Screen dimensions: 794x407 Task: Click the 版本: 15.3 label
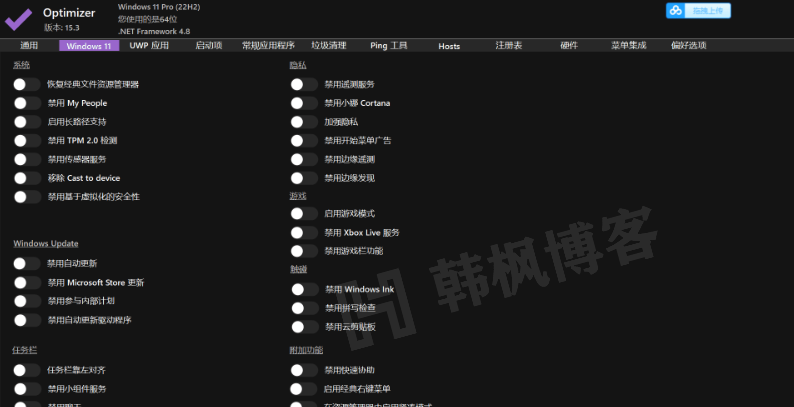click(62, 27)
